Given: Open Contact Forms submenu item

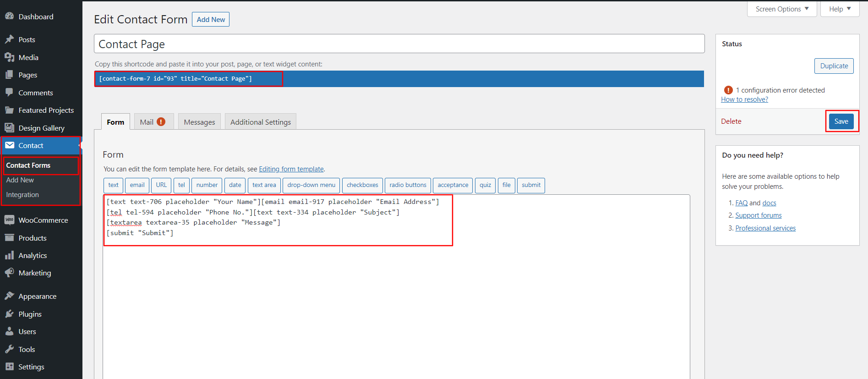Looking at the screenshot, I should 28,165.
